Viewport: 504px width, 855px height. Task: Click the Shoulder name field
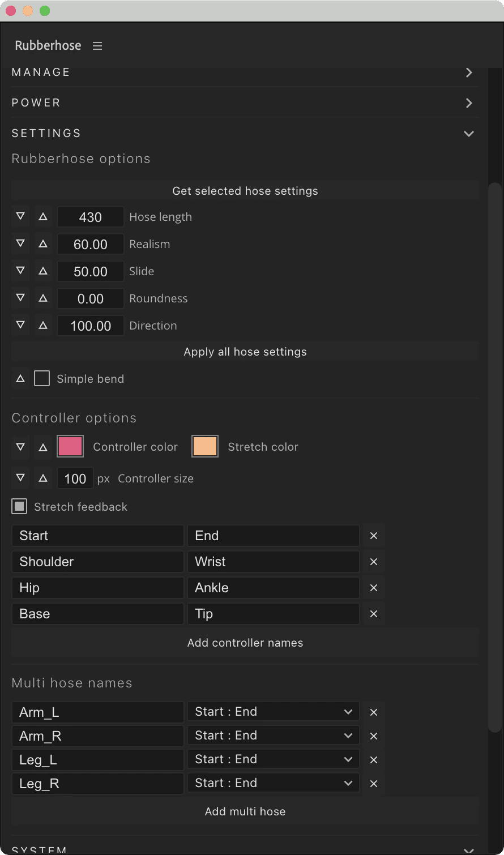click(97, 562)
